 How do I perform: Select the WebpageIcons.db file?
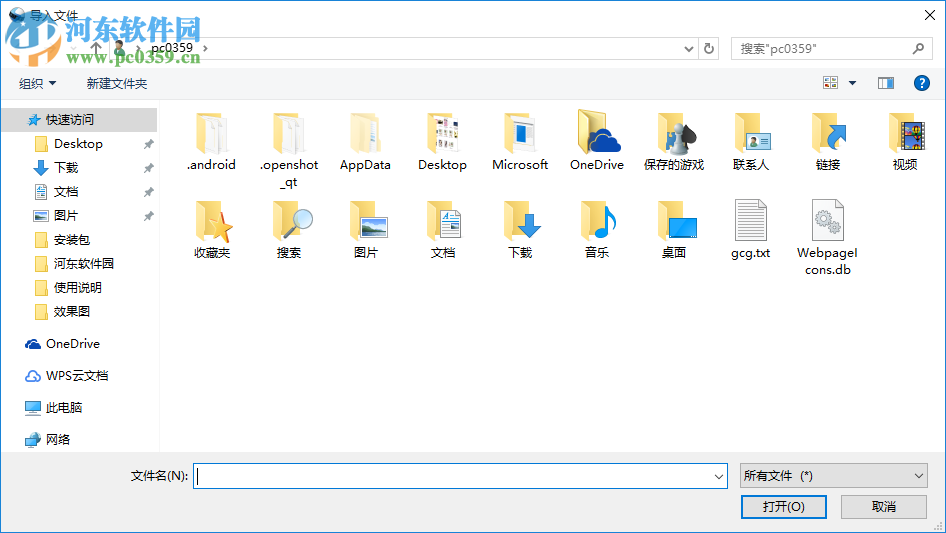pos(828,238)
